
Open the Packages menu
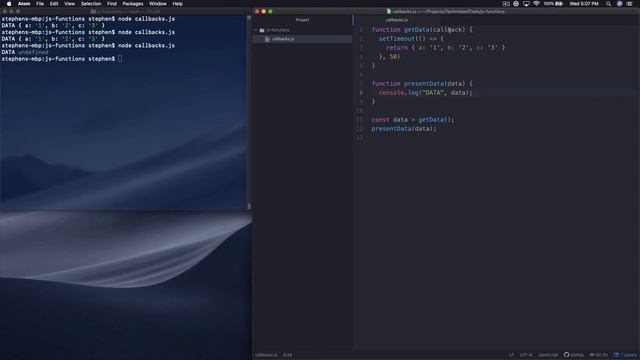pos(133,4)
